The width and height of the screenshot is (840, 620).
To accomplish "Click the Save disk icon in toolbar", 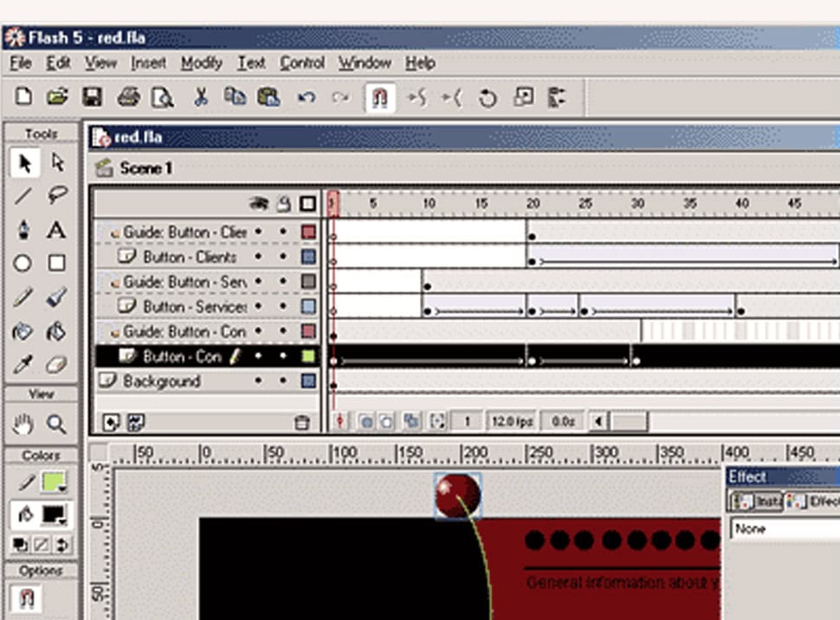I will point(92,97).
